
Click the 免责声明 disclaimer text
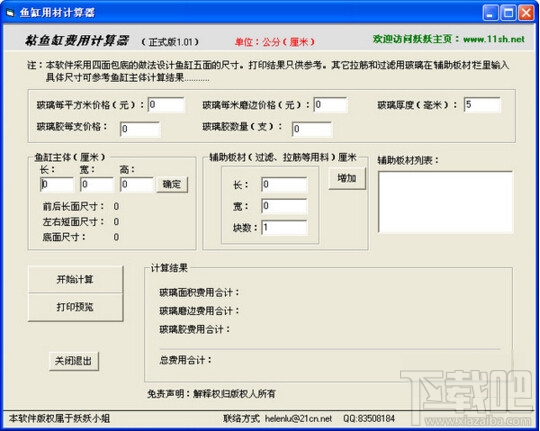pyautogui.click(x=211, y=393)
